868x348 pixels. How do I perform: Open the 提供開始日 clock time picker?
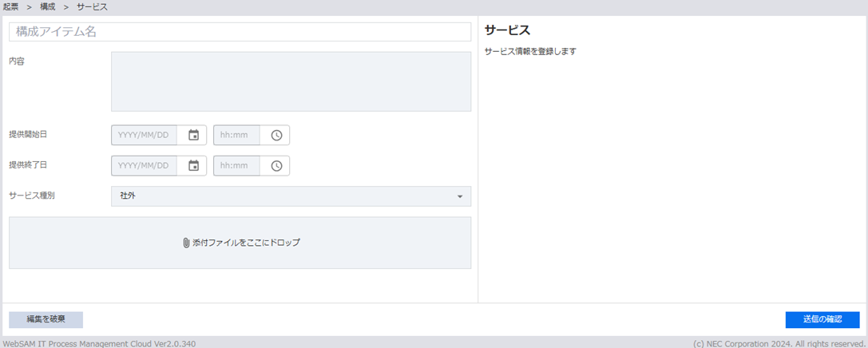(x=276, y=136)
